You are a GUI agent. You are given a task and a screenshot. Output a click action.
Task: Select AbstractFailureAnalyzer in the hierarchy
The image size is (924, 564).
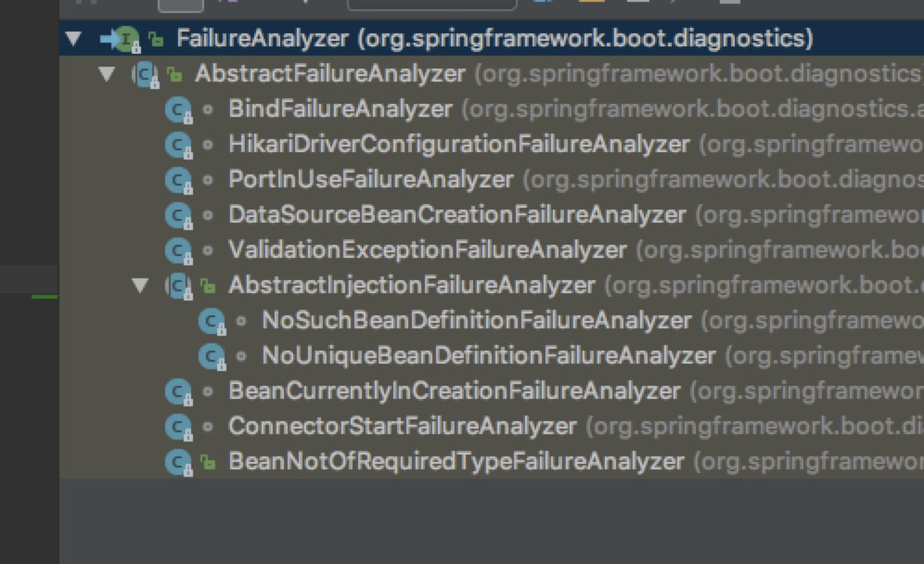coord(330,73)
